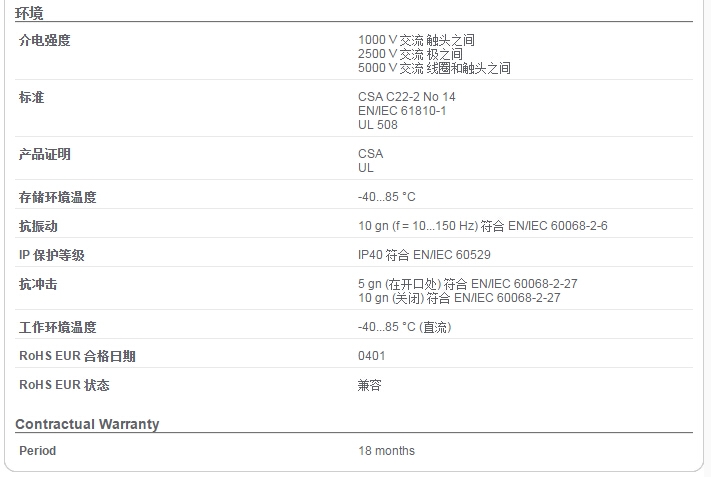
Task: Click the UL 508 standard text
Action: click(x=377, y=125)
